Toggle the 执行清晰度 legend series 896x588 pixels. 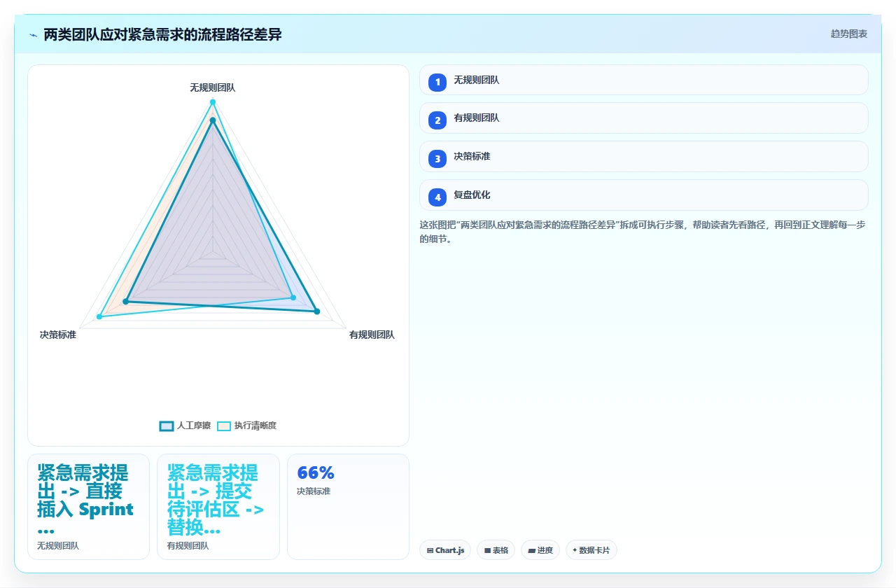click(x=246, y=426)
